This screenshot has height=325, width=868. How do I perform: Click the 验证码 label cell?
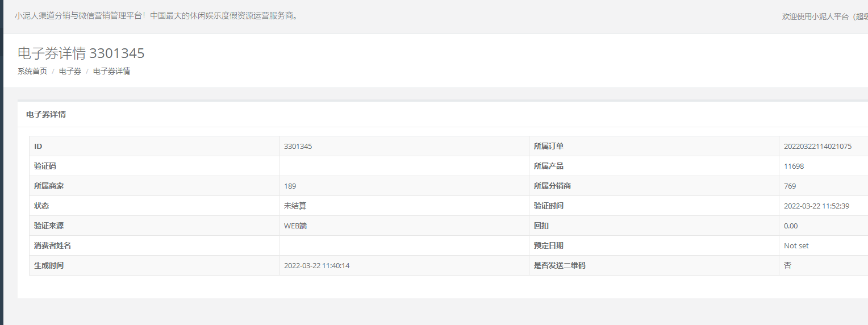tap(45, 166)
